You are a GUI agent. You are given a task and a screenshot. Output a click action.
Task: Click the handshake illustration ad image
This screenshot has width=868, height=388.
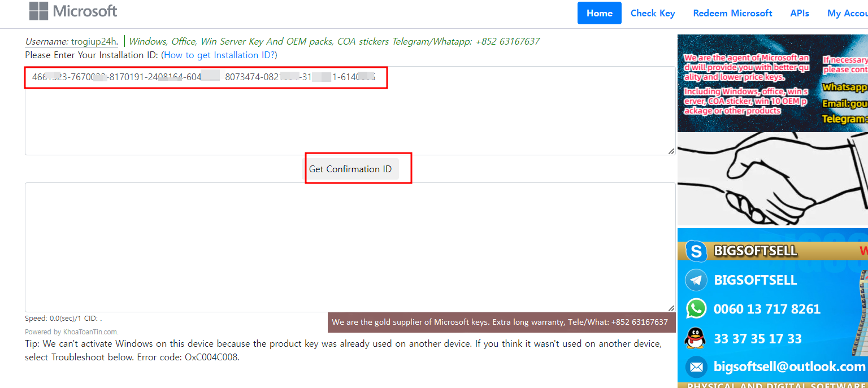point(772,178)
